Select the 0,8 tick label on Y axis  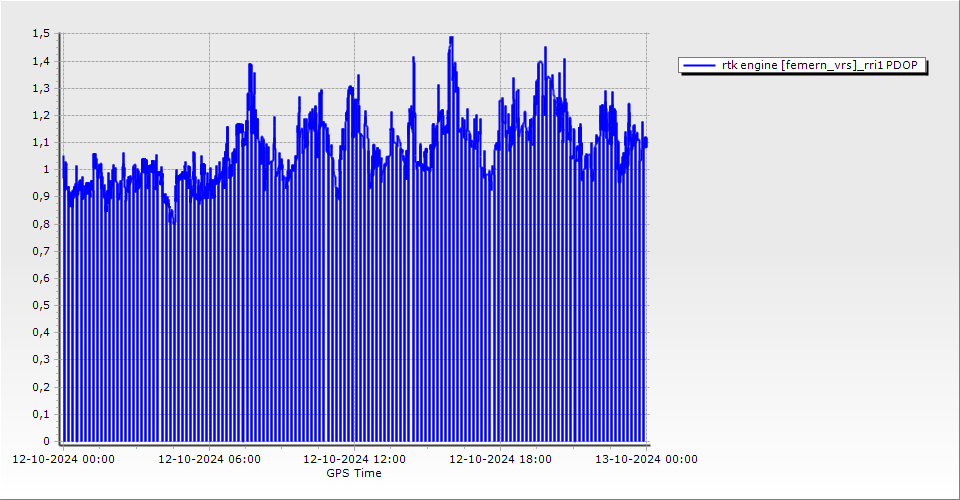coord(40,224)
